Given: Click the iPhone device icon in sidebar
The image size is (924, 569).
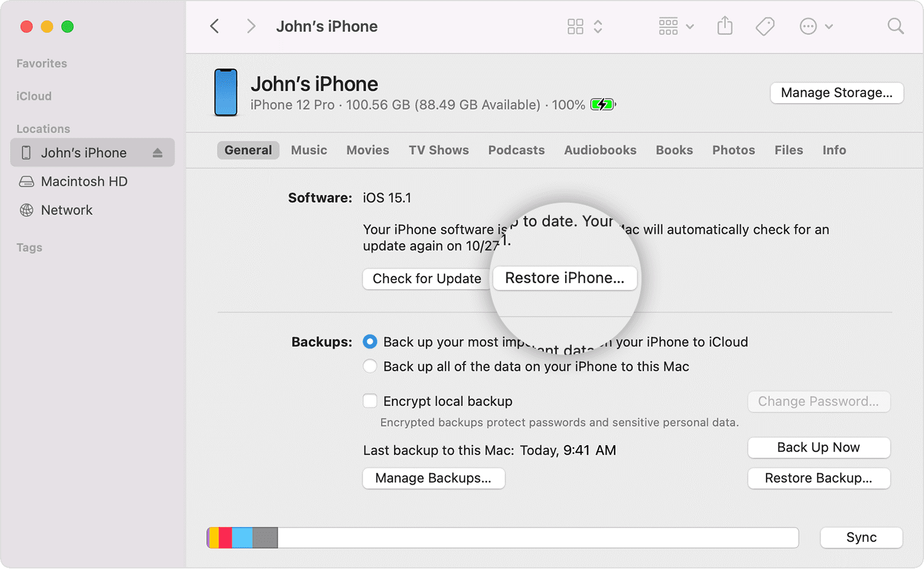Looking at the screenshot, I should click(x=26, y=152).
